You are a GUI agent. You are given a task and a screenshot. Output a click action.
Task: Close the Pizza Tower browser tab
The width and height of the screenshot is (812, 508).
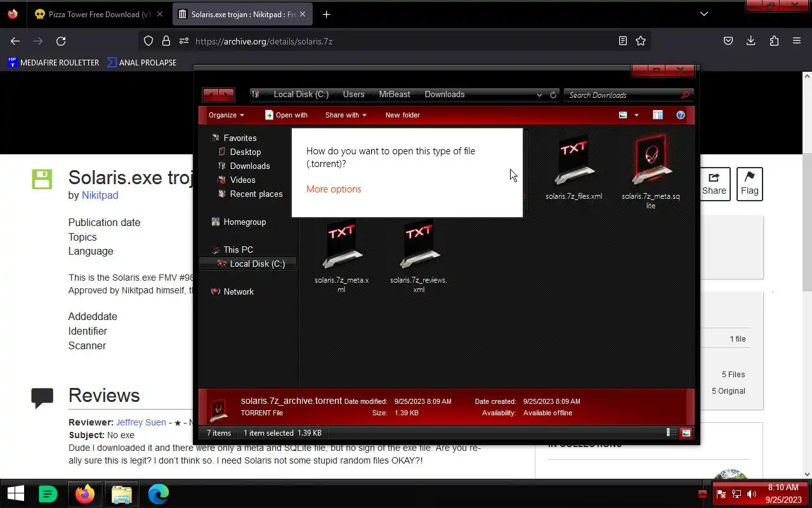pyautogui.click(x=159, y=14)
